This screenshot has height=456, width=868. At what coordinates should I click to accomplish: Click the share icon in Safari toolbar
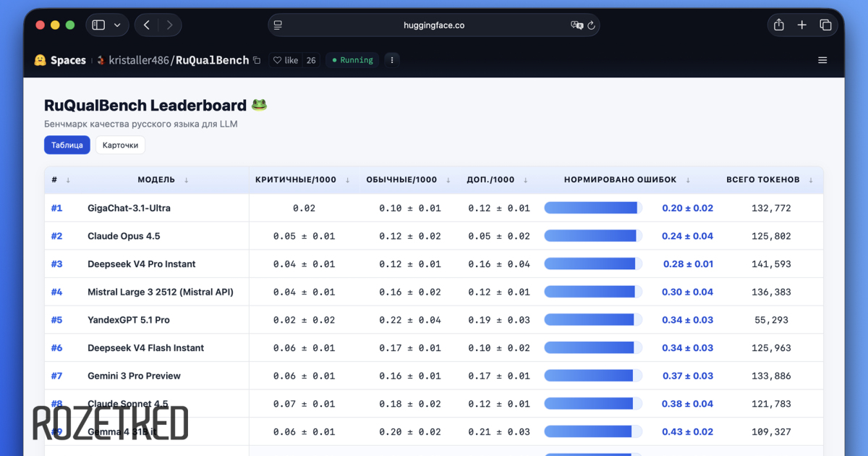click(x=778, y=25)
